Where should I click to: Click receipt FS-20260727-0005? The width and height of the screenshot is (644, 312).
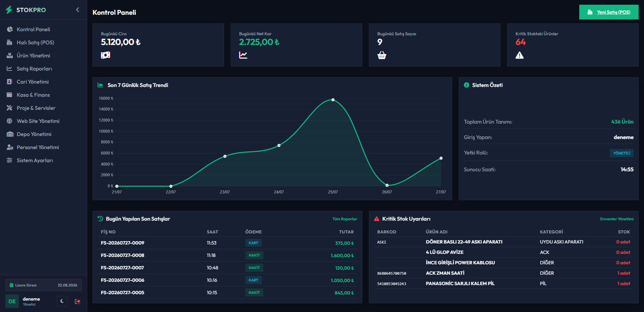pos(122,293)
